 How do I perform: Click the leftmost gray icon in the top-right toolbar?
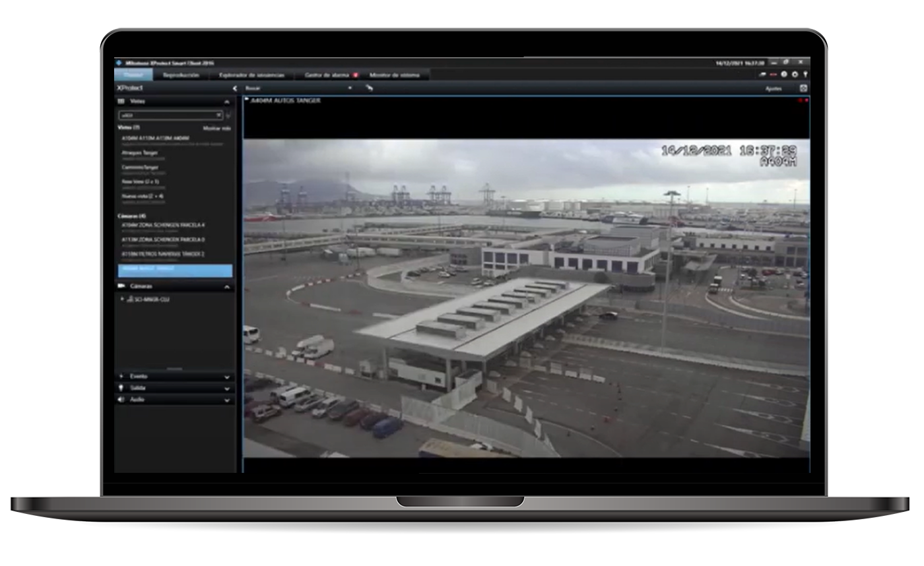tap(763, 75)
